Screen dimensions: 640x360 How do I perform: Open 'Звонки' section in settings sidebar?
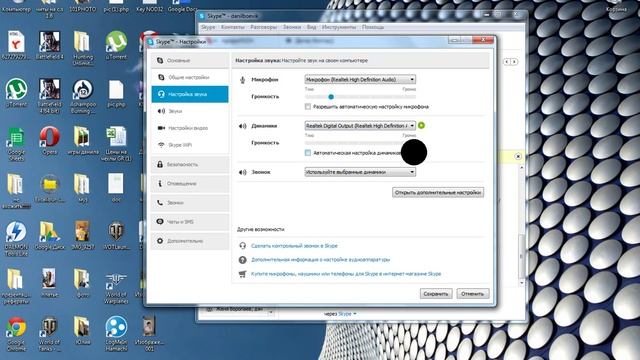tap(190, 202)
